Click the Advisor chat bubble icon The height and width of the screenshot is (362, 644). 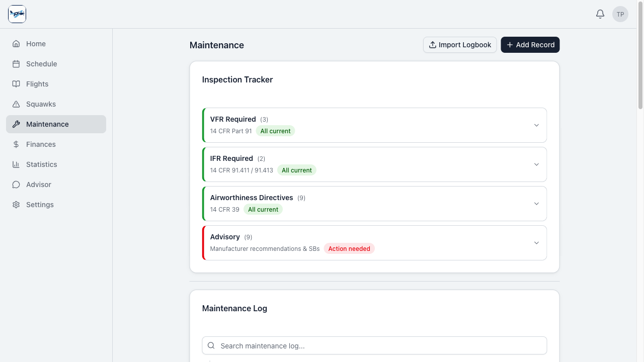(16, 185)
